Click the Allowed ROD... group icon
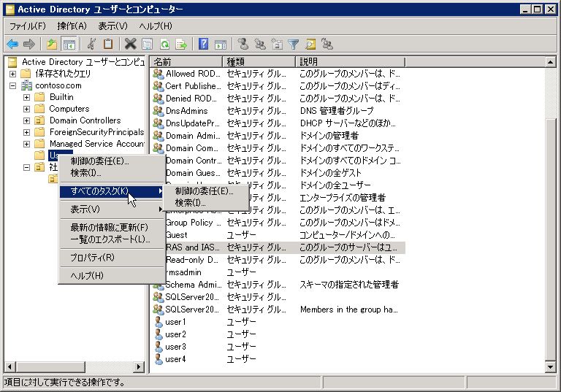 [x=158, y=74]
